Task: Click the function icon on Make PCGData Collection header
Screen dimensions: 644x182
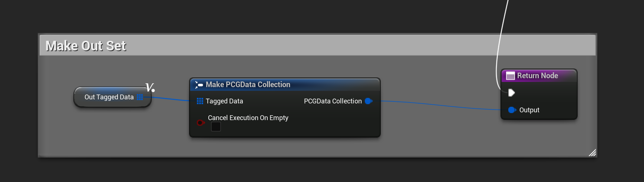Action: pyautogui.click(x=199, y=85)
